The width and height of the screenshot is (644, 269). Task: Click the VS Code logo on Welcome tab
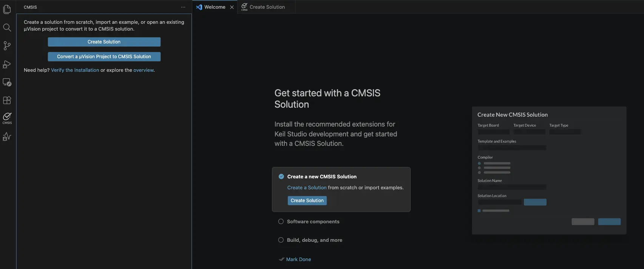click(x=199, y=7)
